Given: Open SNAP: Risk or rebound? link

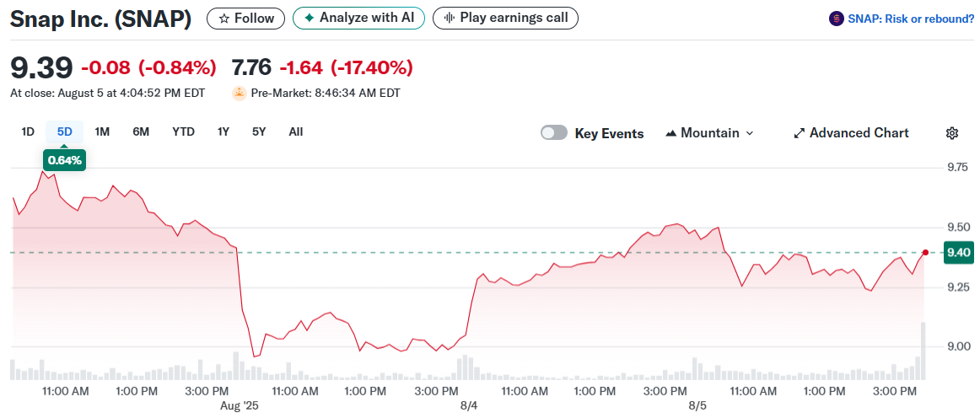Looking at the screenshot, I should coord(911,19).
